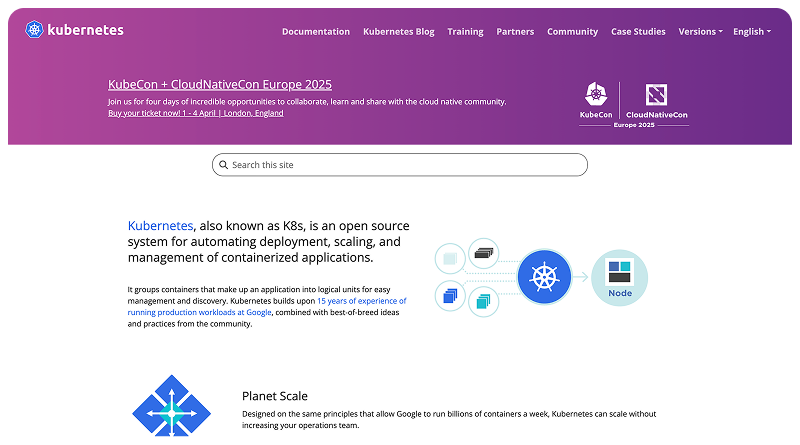Open the Documentation menu item

(x=316, y=32)
